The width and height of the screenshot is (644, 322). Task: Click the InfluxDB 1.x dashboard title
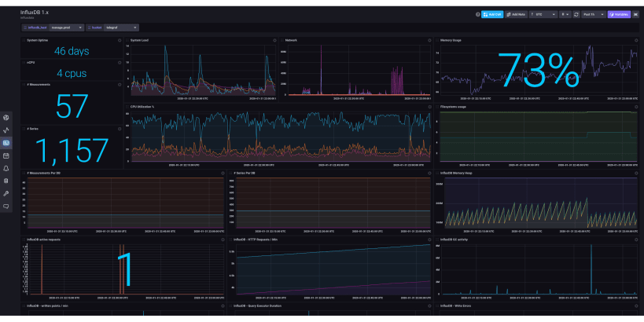[x=35, y=12]
